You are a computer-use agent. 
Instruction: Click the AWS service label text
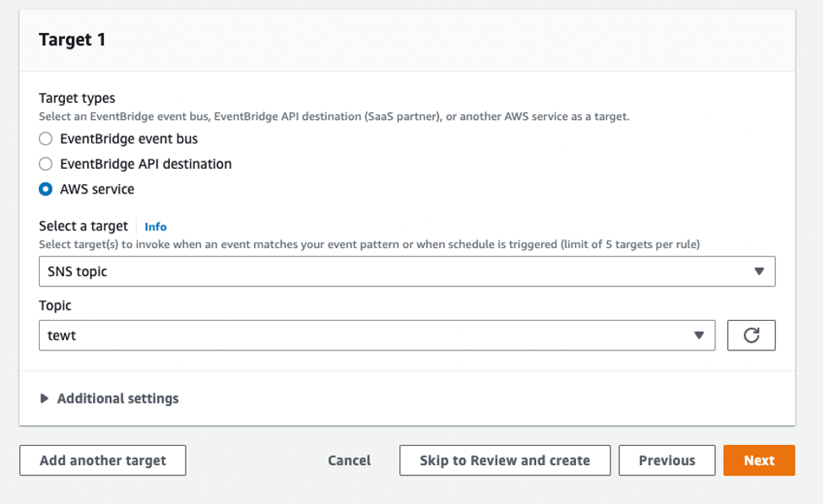click(97, 189)
